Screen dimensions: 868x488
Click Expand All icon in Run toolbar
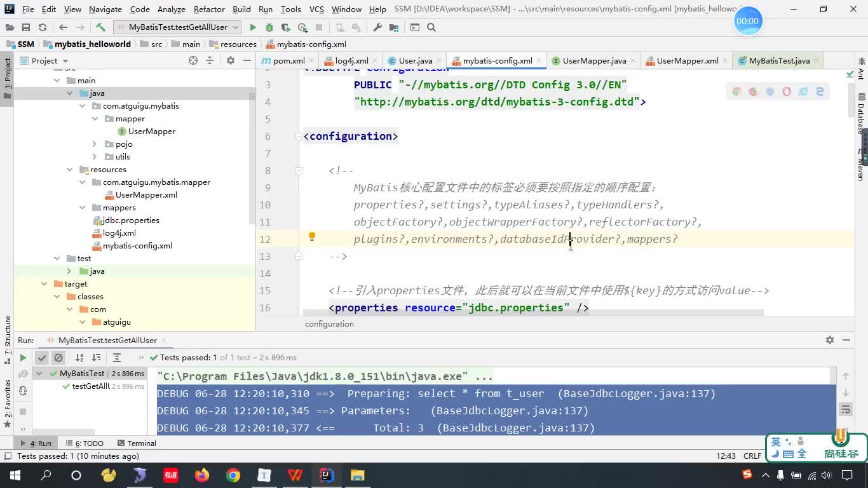[116, 358]
